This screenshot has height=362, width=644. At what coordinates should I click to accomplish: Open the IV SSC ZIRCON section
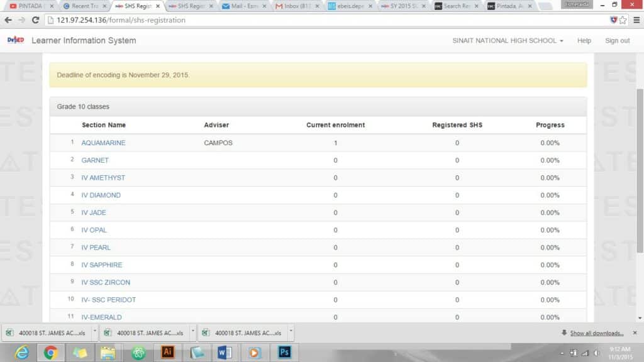point(106,282)
